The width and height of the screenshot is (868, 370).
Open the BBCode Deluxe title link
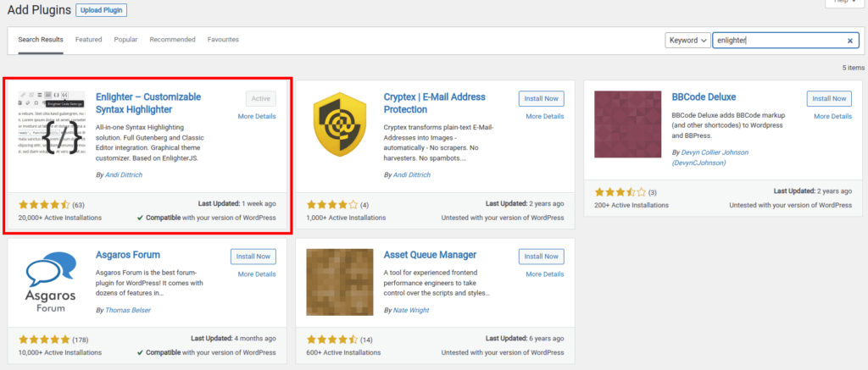point(704,97)
